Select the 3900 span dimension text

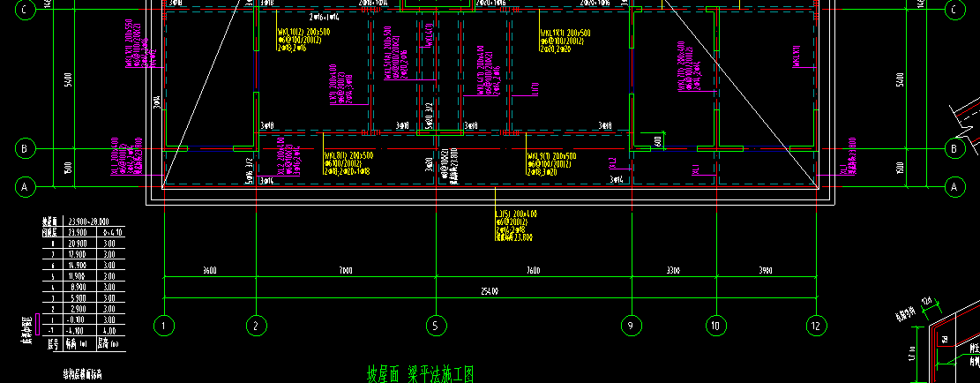click(x=766, y=271)
